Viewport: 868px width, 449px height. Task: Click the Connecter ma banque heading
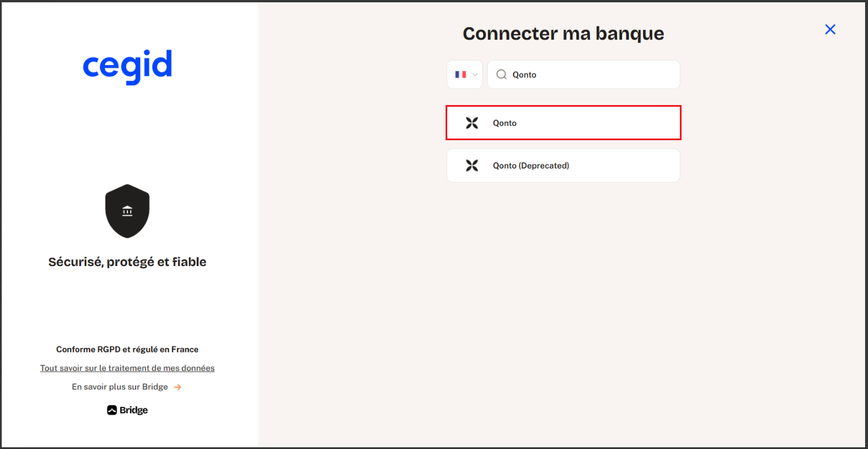coord(563,33)
